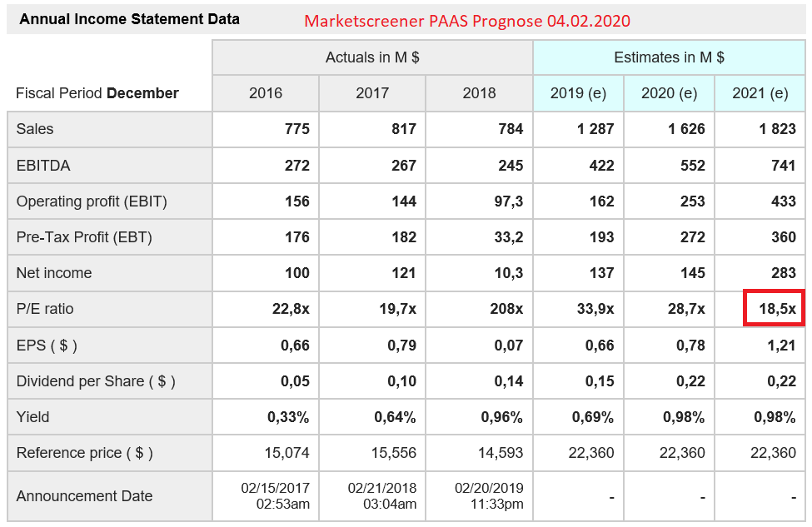Click the Reference price row label
Image resolution: width=812 pixels, height=527 pixels.
click(84, 453)
